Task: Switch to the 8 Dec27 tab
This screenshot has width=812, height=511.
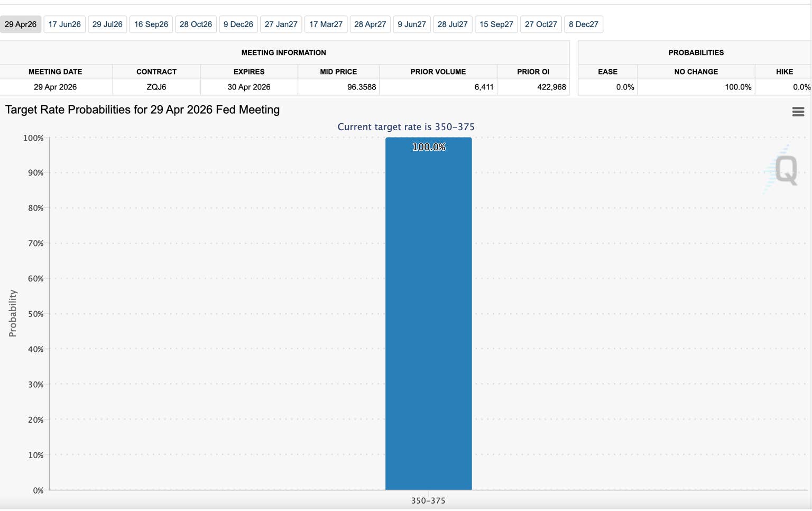Action: (x=584, y=24)
